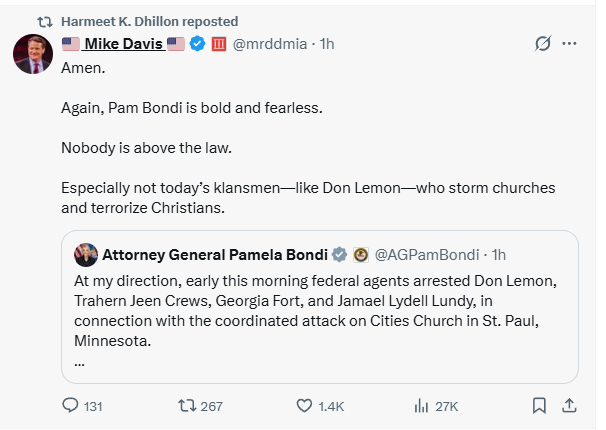Reply to Mike Davis's post
The width and height of the screenshot is (606, 430).
pyautogui.click(x=70, y=406)
